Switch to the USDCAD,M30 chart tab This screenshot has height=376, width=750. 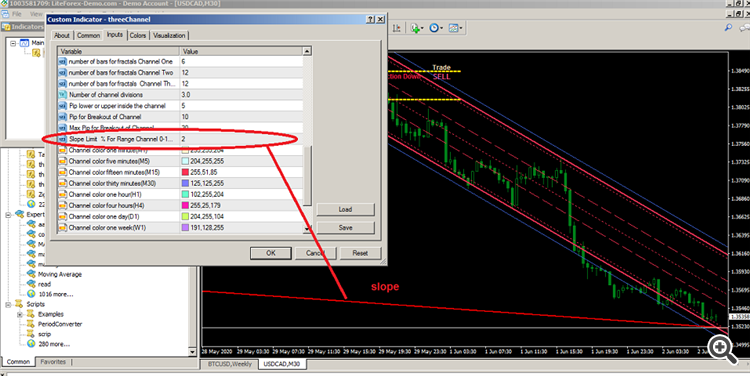pyautogui.click(x=282, y=364)
